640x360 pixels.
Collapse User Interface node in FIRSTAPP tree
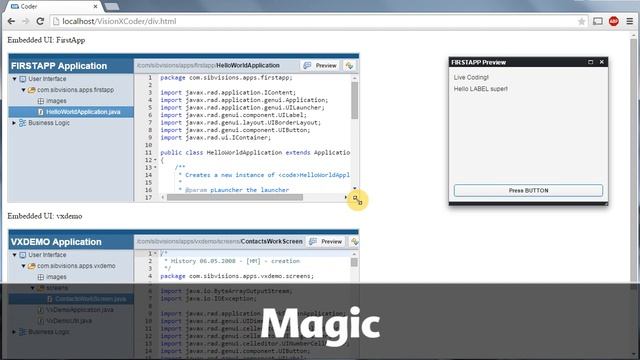(x=15, y=79)
